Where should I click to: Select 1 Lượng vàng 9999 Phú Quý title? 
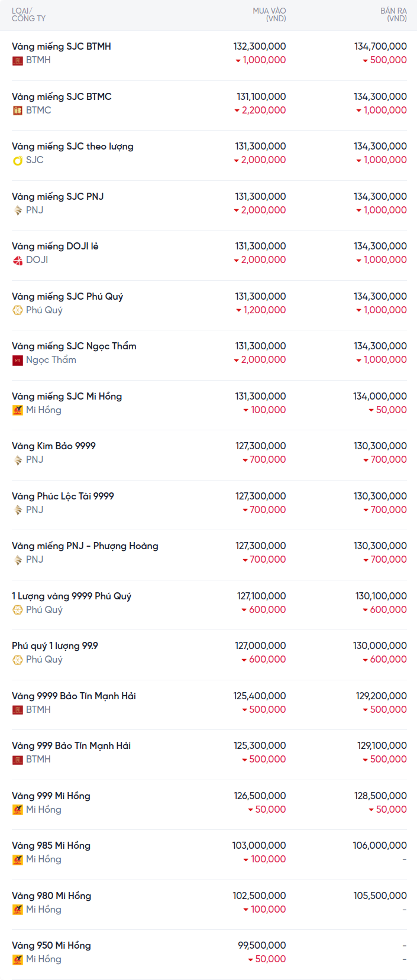pos(72,596)
